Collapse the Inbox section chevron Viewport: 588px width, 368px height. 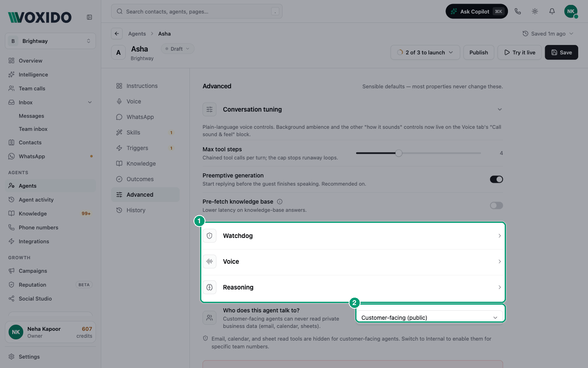pos(90,102)
